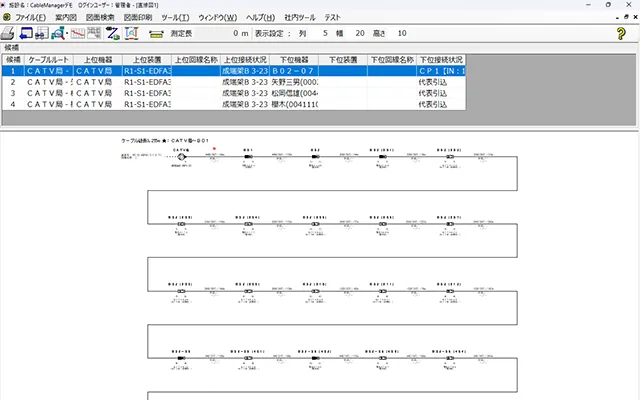Open the 図面検索 menu
640x400 pixels.
click(100, 18)
